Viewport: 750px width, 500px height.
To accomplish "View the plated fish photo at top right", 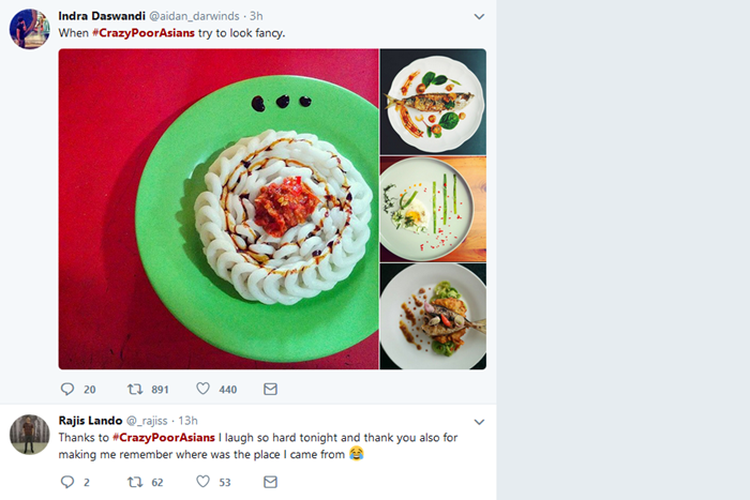I will coord(433,102).
